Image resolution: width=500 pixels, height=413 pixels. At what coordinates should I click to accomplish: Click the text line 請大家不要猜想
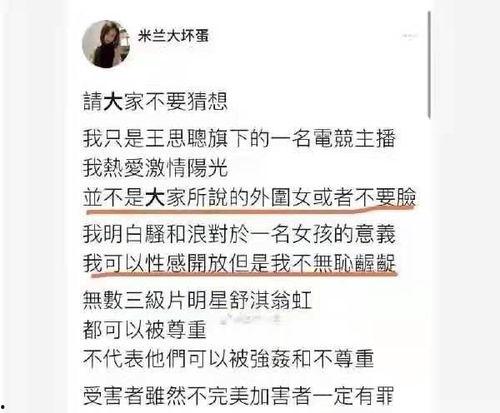pos(155,102)
